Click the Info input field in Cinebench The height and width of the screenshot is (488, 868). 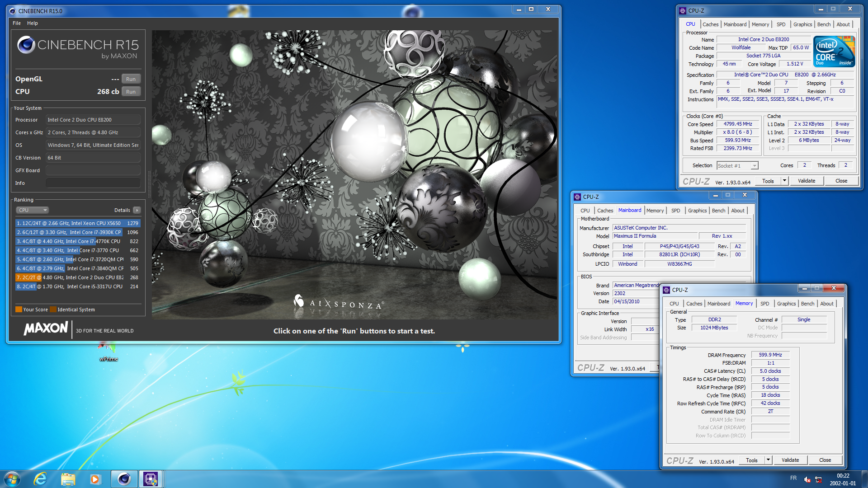(x=93, y=183)
